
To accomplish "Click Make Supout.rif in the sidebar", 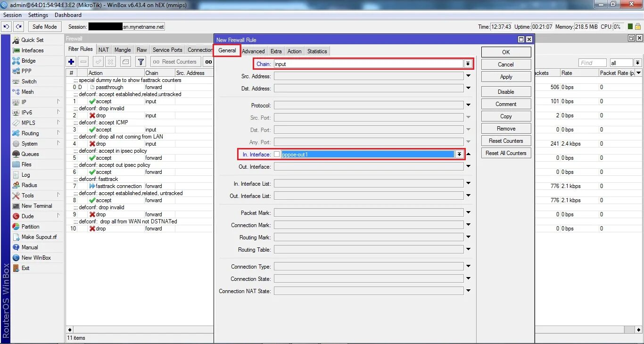I will tap(39, 237).
